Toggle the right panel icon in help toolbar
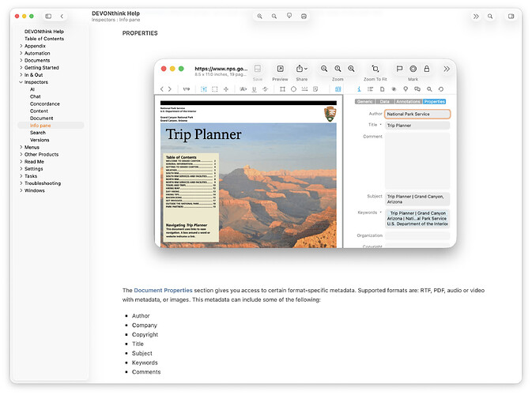532x395 pixels. [511, 16]
